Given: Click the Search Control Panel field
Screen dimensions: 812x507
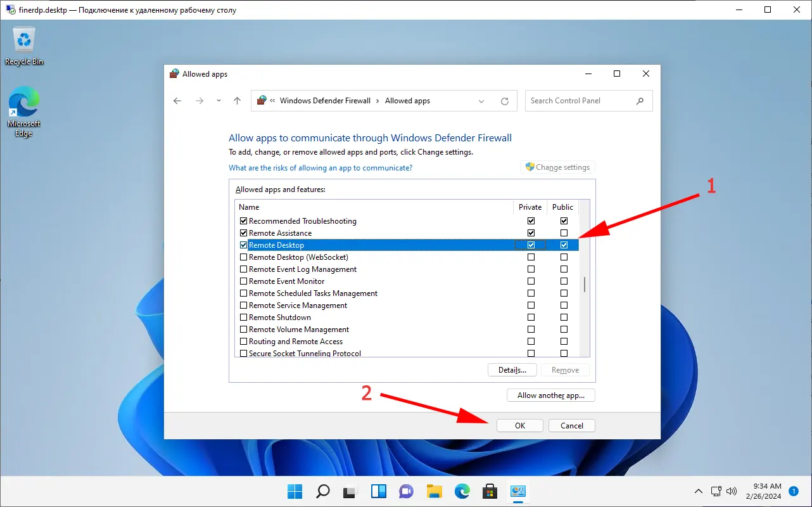Looking at the screenshot, I should pyautogui.click(x=588, y=101).
